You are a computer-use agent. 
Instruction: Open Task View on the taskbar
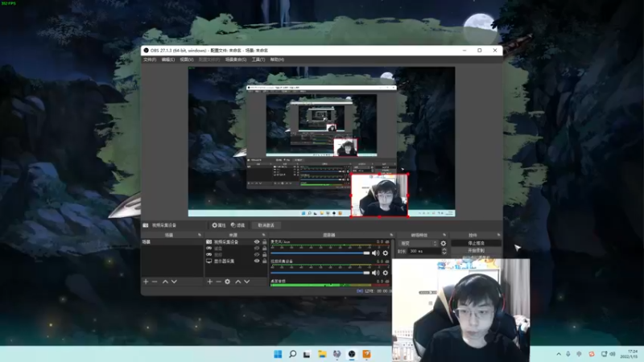pyautogui.click(x=307, y=354)
